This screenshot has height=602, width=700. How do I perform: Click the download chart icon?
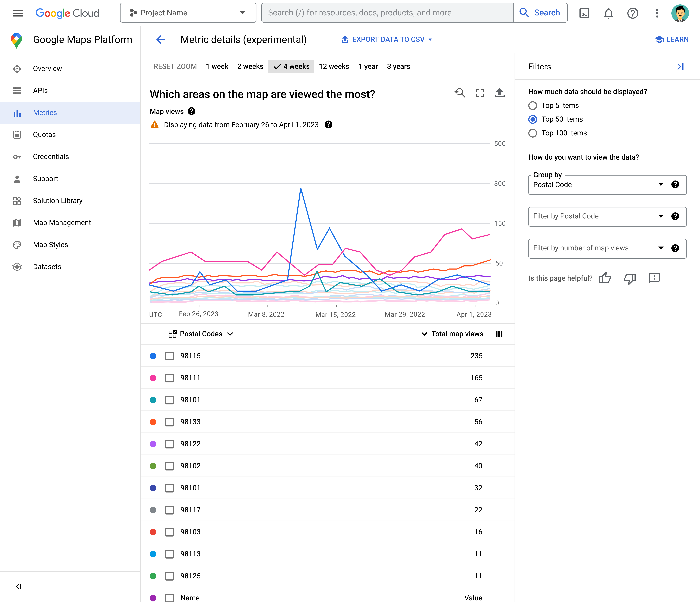click(499, 94)
